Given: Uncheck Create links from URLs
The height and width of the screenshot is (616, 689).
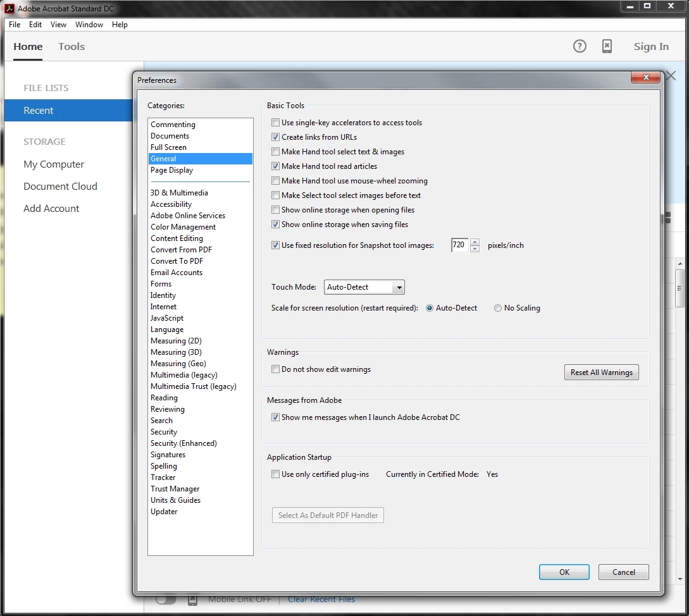Looking at the screenshot, I should [275, 137].
